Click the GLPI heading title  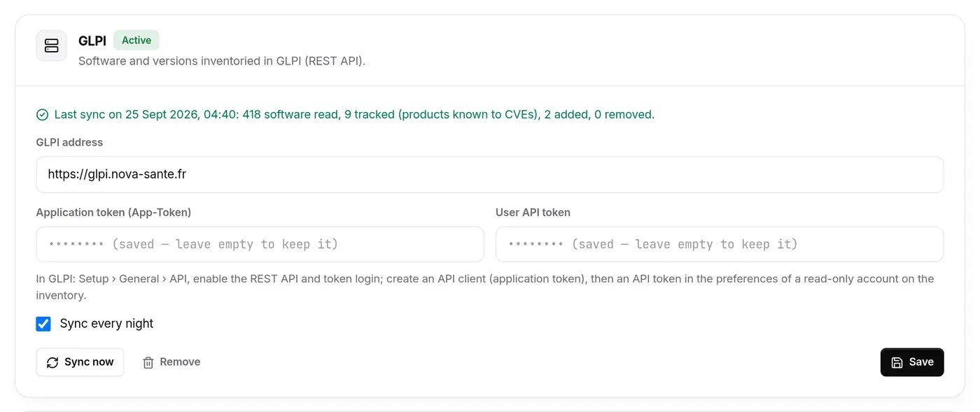pyautogui.click(x=92, y=41)
